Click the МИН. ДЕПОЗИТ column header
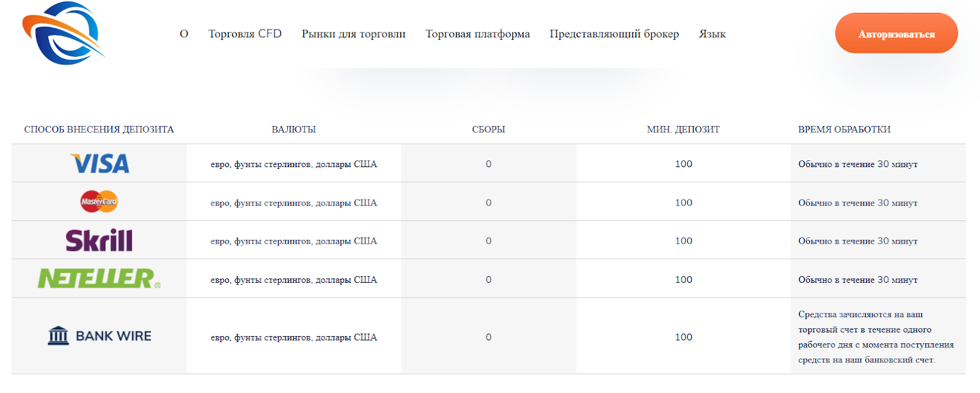The height and width of the screenshot is (393, 980). click(684, 129)
